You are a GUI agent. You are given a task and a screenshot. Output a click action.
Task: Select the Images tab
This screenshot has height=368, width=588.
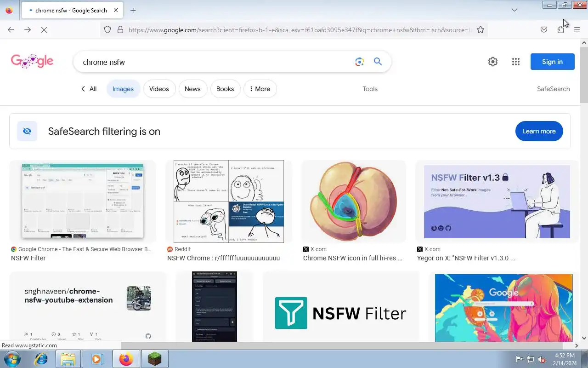(123, 89)
